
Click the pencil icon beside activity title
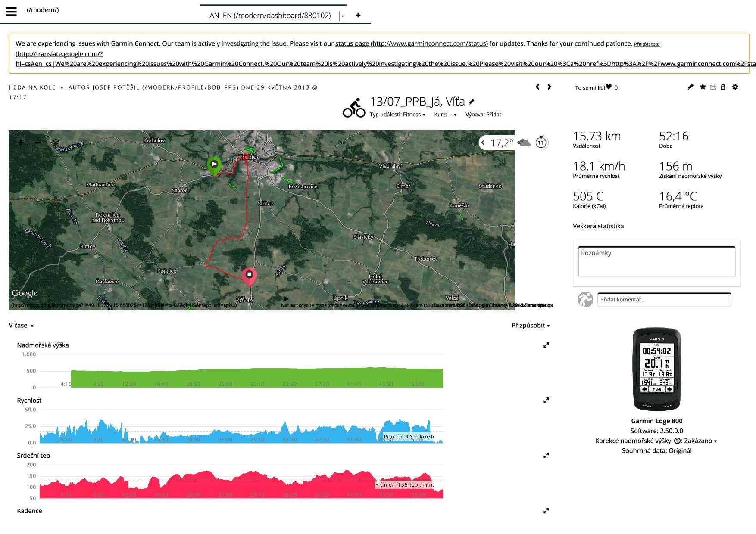point(472,102)
